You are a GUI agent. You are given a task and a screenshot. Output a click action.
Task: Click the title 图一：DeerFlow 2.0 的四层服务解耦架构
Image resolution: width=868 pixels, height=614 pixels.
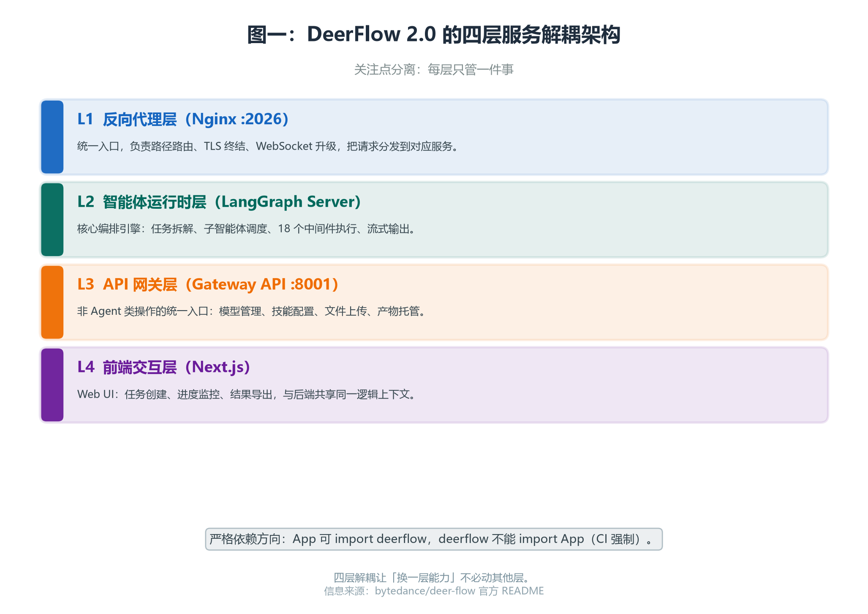pyautogui.click(x=434, y=35)
